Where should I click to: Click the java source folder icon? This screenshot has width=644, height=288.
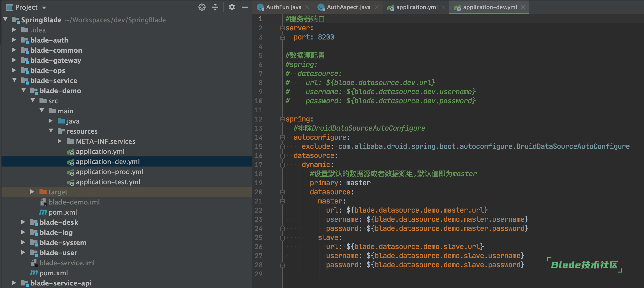[61, 121]
